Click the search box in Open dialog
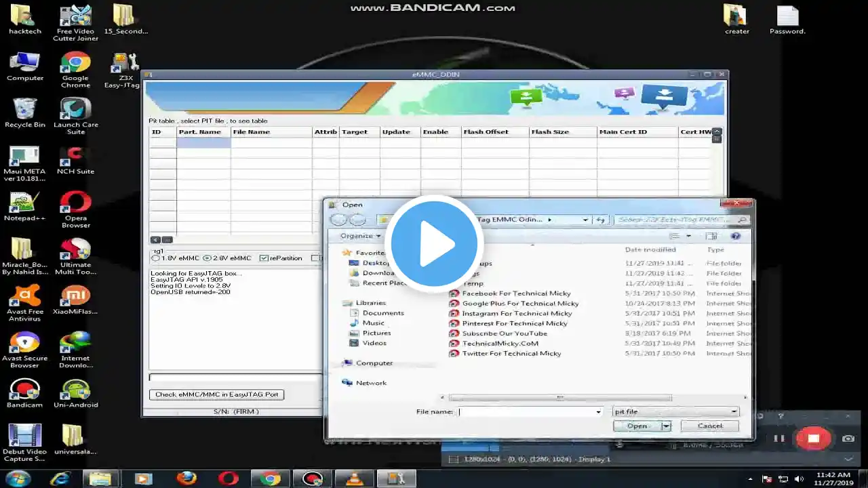Viewport: 868px width, 488px height. (x=682, y=220)
